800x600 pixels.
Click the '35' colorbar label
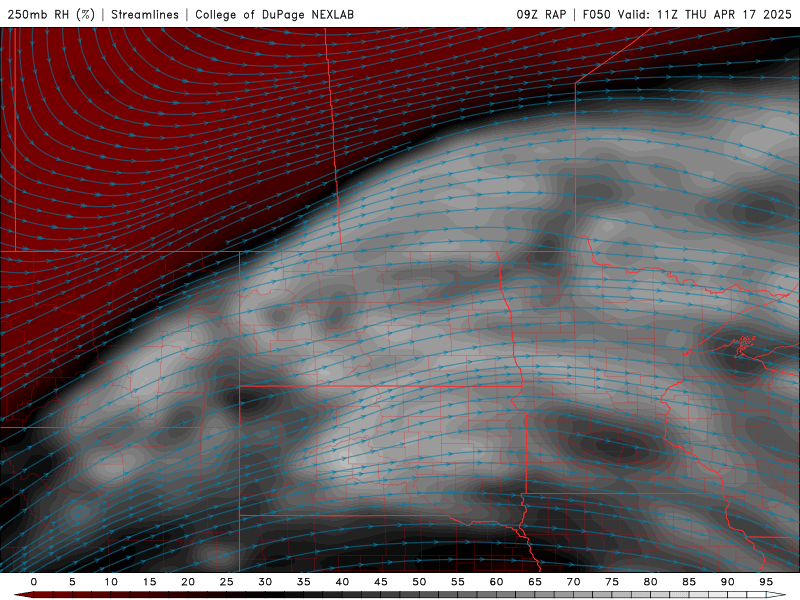click(304, 582)
